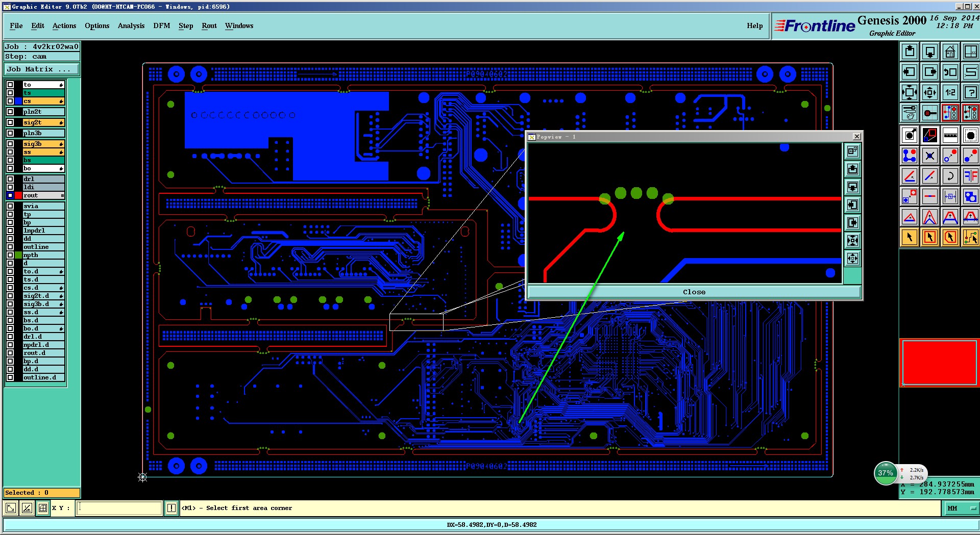The height and width of the screenshot is (535, 980).
Task: Select the delete X feature tool
Action: tap(930, 156)
